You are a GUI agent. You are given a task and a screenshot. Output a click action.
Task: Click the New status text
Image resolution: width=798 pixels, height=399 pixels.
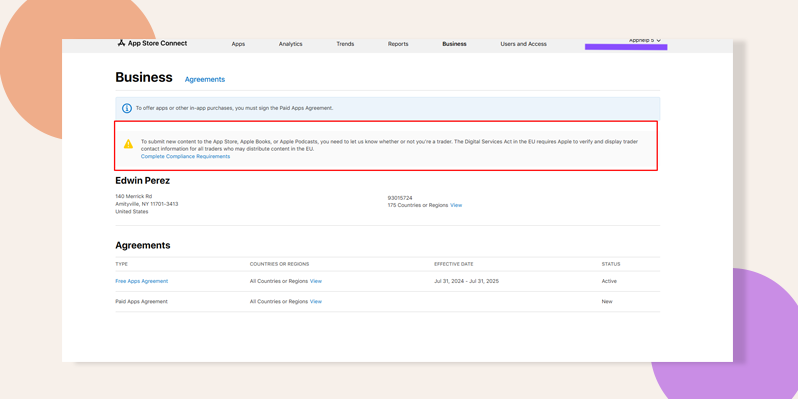(x=607, y=301)
